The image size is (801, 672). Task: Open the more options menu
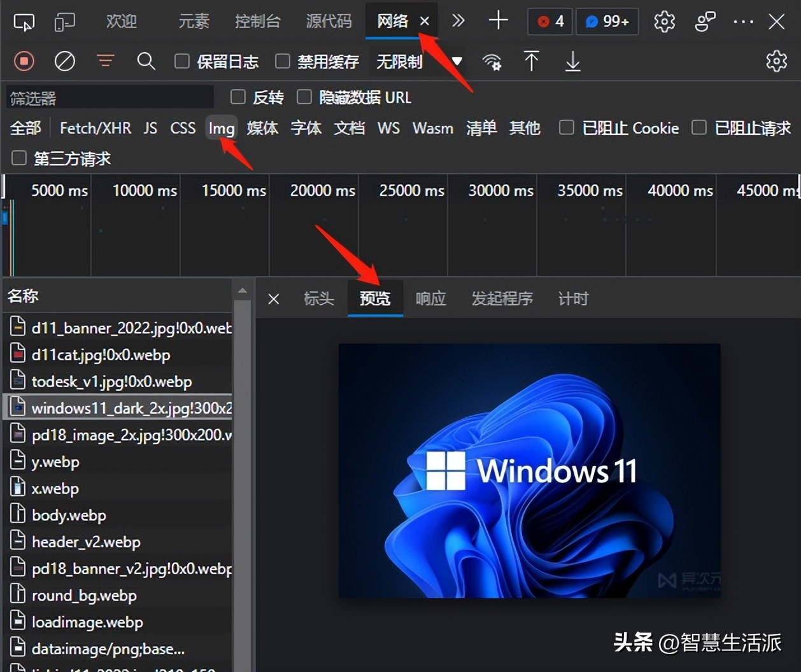(x=743, y=21)
